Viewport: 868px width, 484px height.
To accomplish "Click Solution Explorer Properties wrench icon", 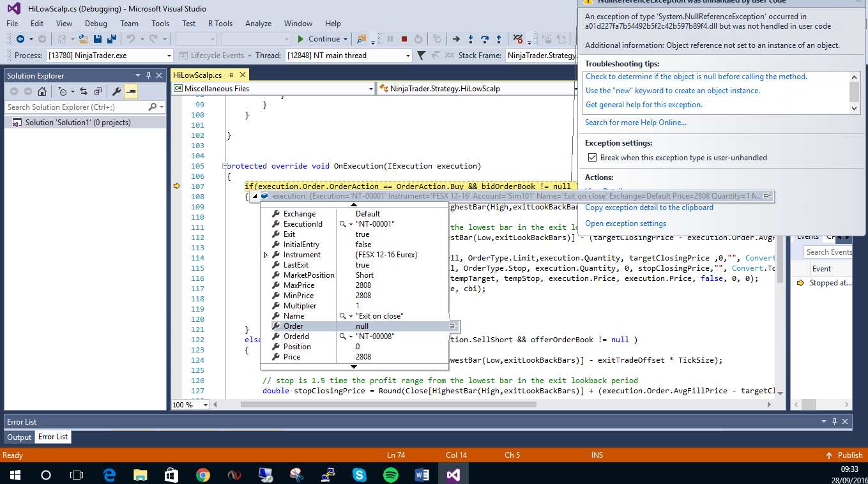I will 117,91.
